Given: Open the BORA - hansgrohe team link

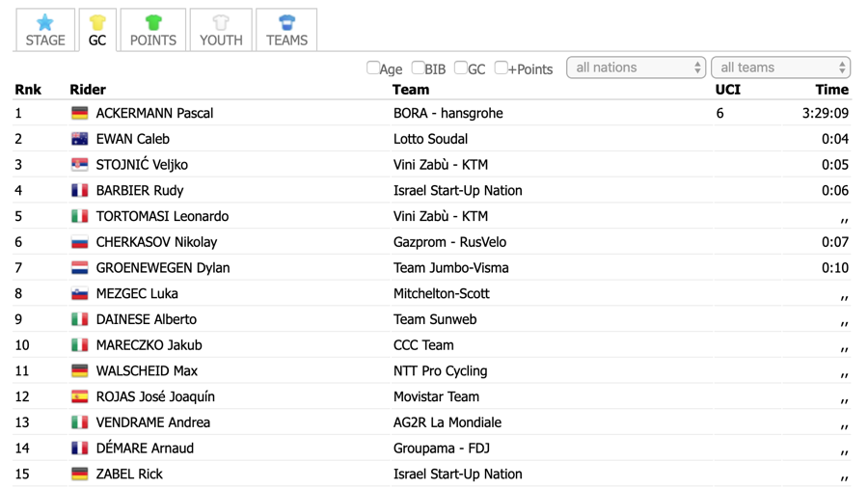Looking at the screenshot, I should click(x=448, y=114).
